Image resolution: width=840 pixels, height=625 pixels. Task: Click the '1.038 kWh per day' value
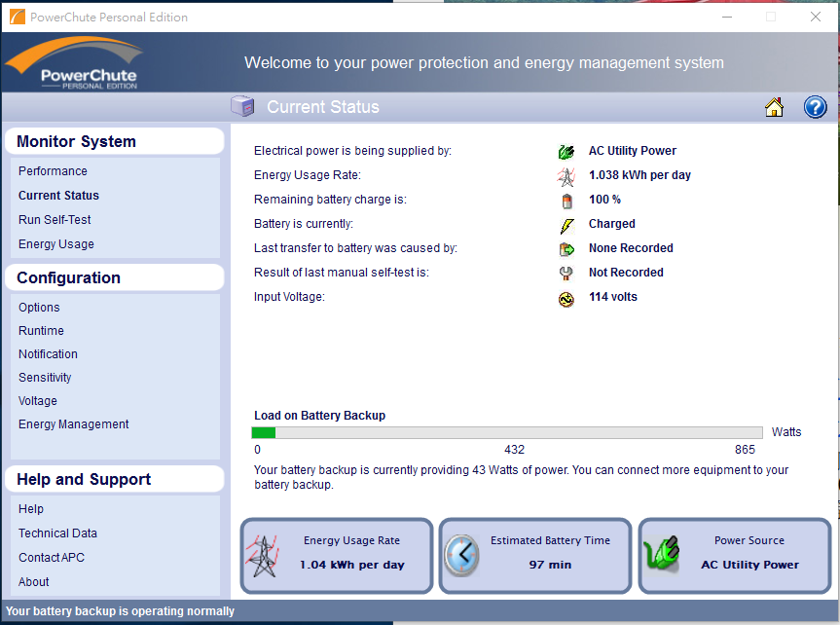(x=639, y=175)
